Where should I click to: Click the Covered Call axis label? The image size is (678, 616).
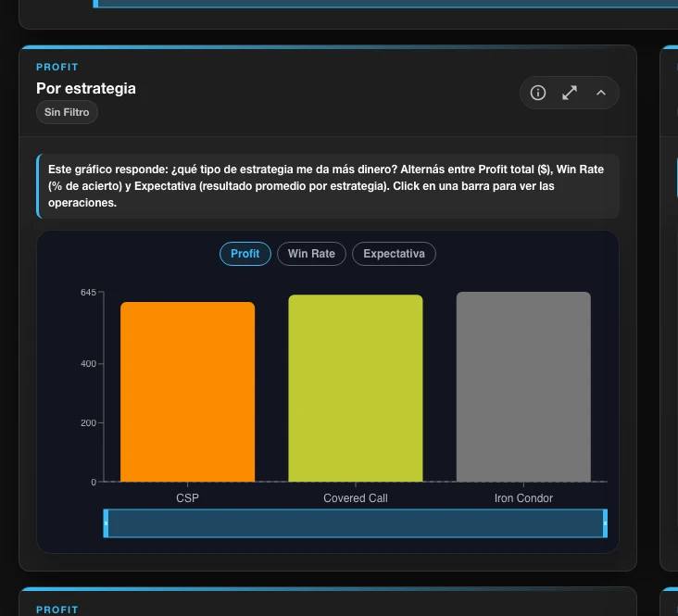[x=356, y=498]
